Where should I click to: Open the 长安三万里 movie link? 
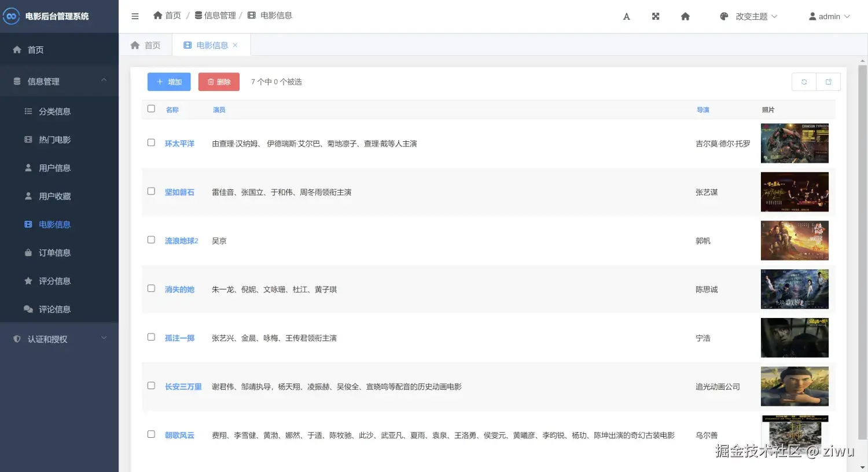tap(183, 387)
